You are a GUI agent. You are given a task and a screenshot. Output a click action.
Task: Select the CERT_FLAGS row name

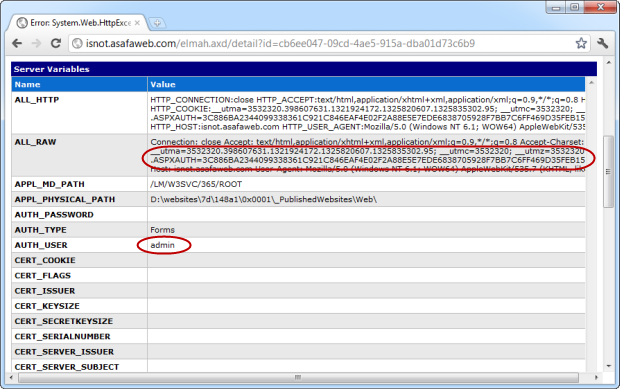42,276
